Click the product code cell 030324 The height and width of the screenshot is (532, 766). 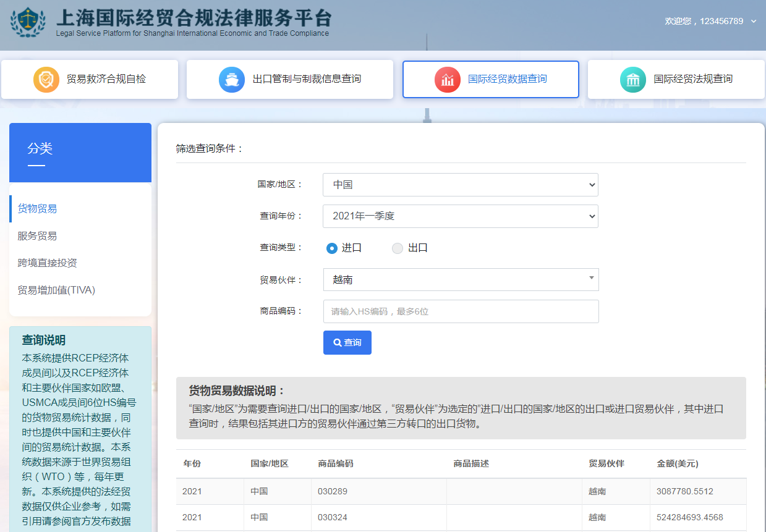333,518
